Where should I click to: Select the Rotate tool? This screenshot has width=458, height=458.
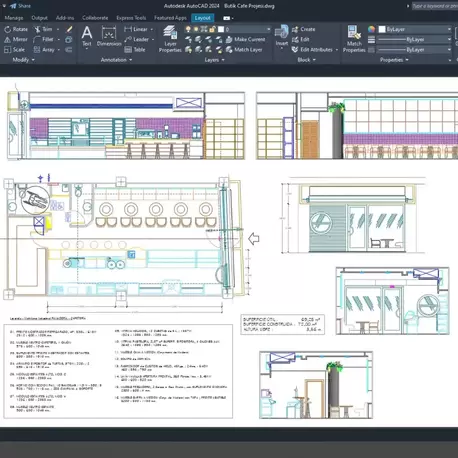(16, 29)
